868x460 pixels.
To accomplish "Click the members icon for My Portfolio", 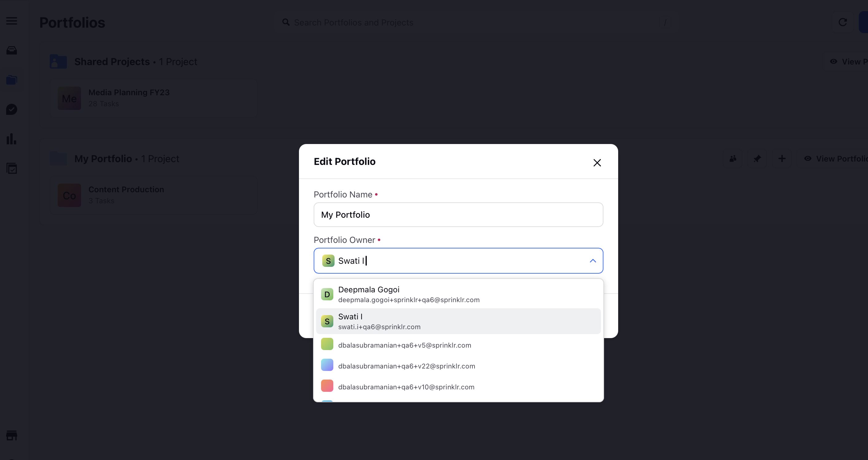I will 733,158.
